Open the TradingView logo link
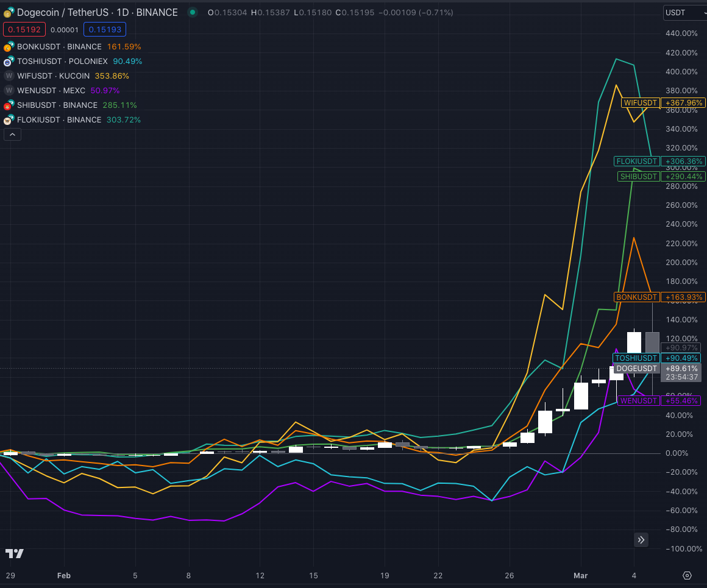This screenshot has width=707, height=588. tap(15, 553)
